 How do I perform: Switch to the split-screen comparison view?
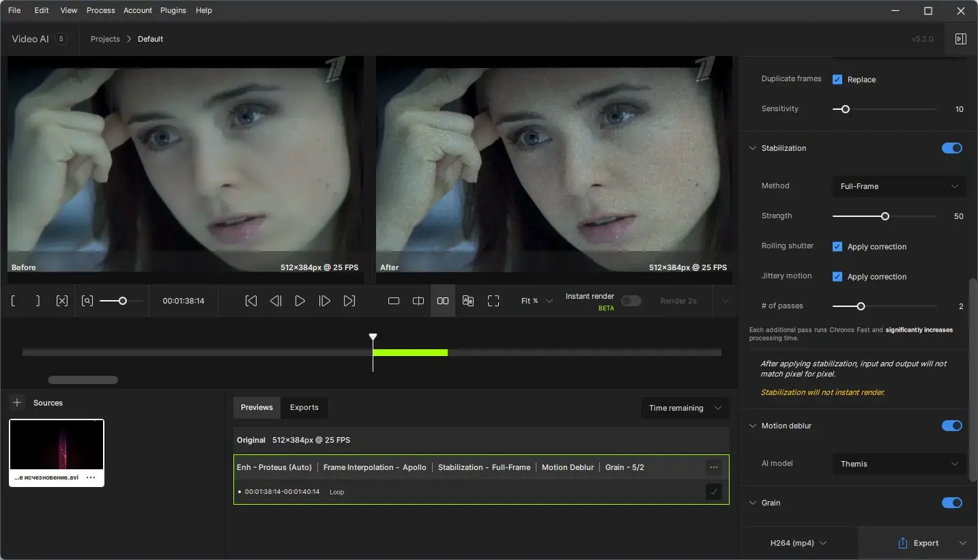click(418, 300)
